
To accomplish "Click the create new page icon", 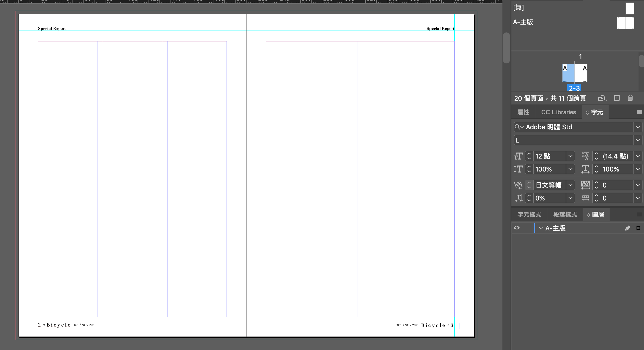I will point(617,98).
